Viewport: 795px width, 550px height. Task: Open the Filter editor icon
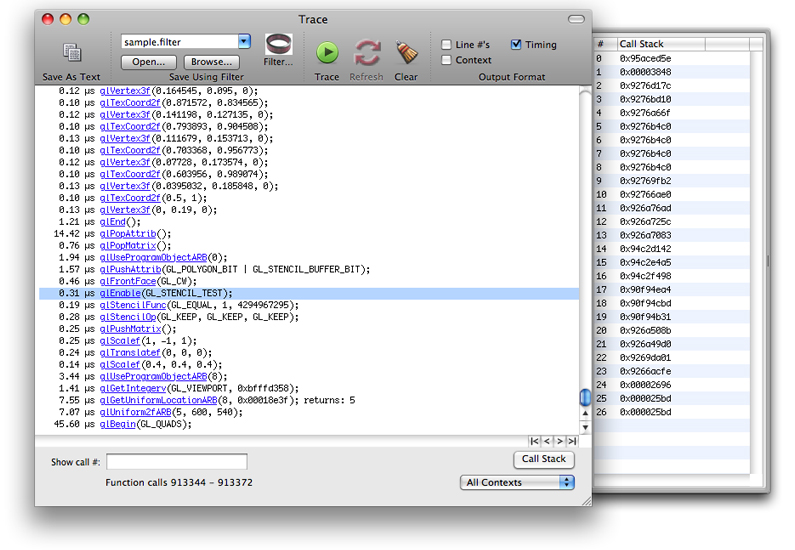coord(279,46)
